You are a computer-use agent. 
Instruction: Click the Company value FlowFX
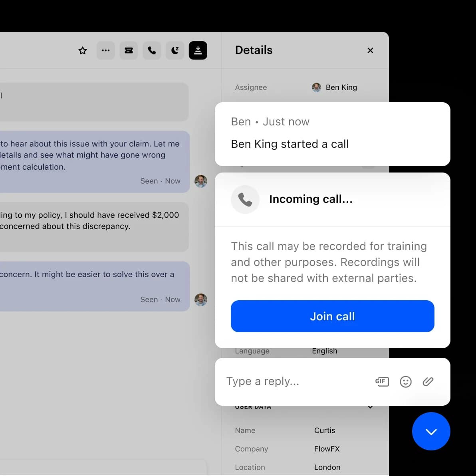327,449
